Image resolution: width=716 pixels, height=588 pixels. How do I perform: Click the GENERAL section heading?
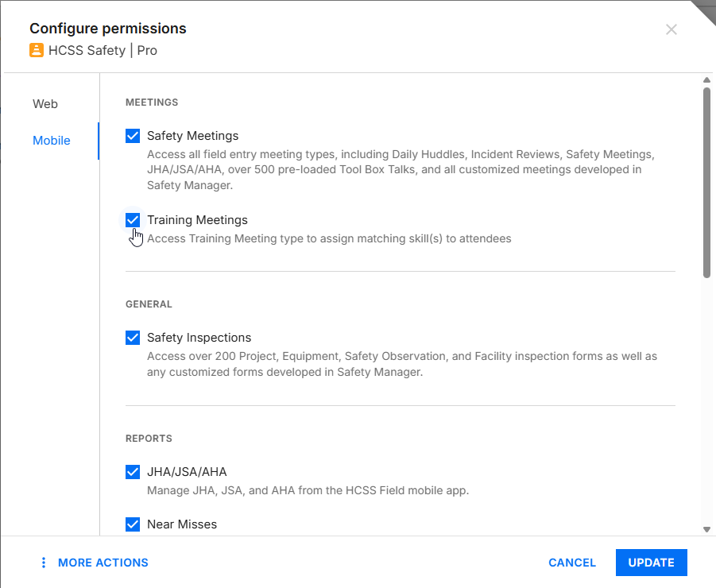[x=149, y=304]
